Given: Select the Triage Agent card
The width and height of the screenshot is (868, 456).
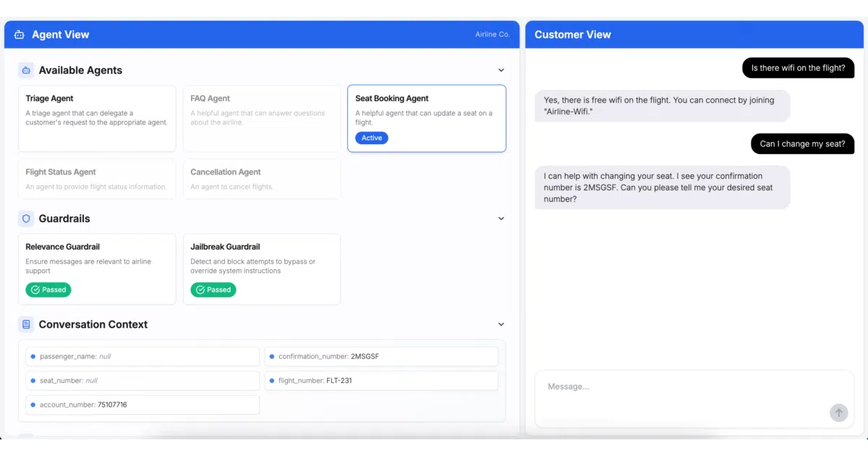Looking at the screenshot, I should pos(97,119).
